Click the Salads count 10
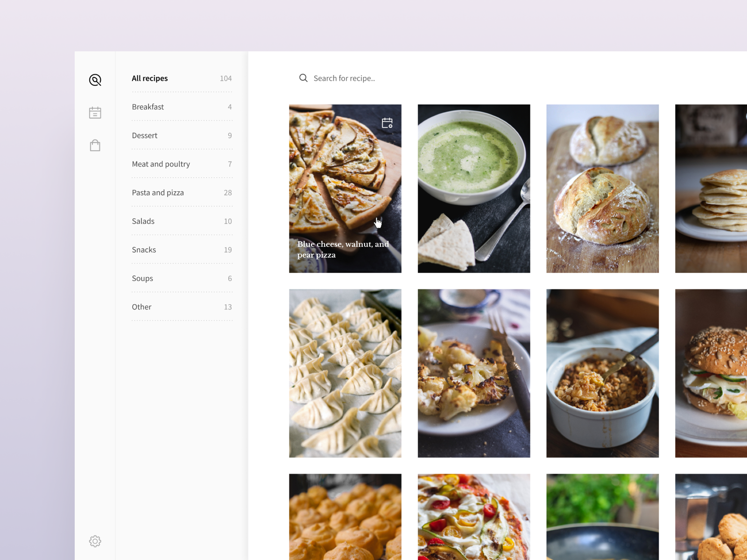The width and height of the screenshot is (747, 560). (228, 221)
